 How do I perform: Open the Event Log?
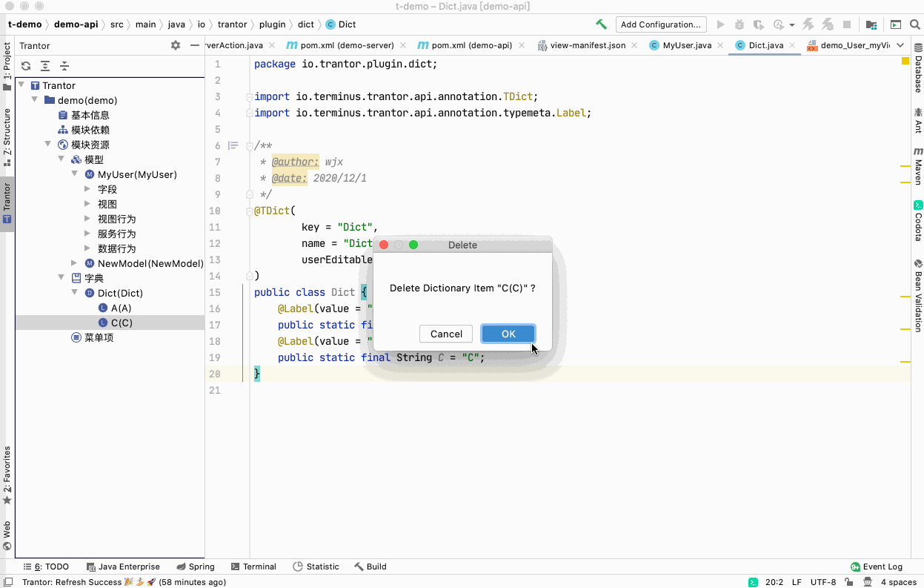click(x=877, y=566)
